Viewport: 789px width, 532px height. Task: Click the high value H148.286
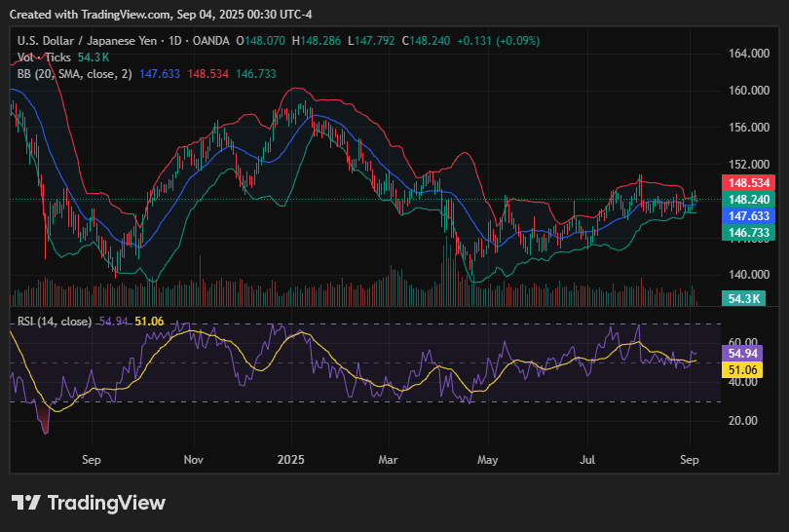317,41
